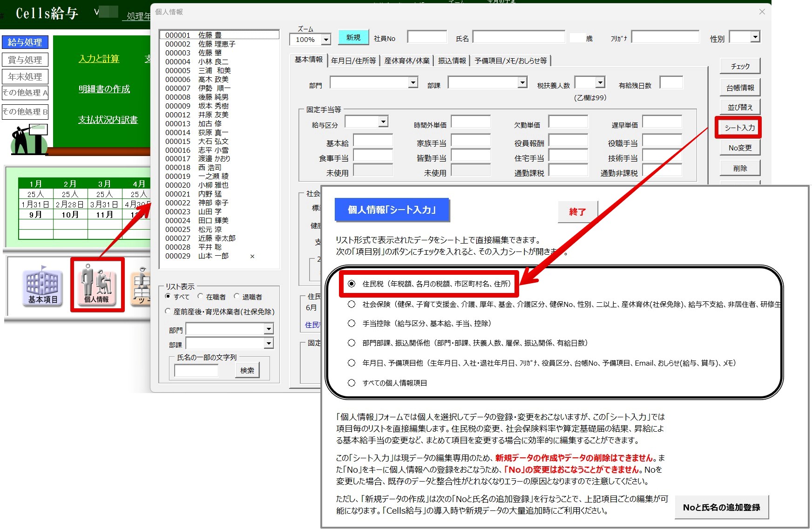Image resolution: width=812 pixels, height=530 pixels.
Task: Open the 性別 dropdown
Action: point(755,37)
